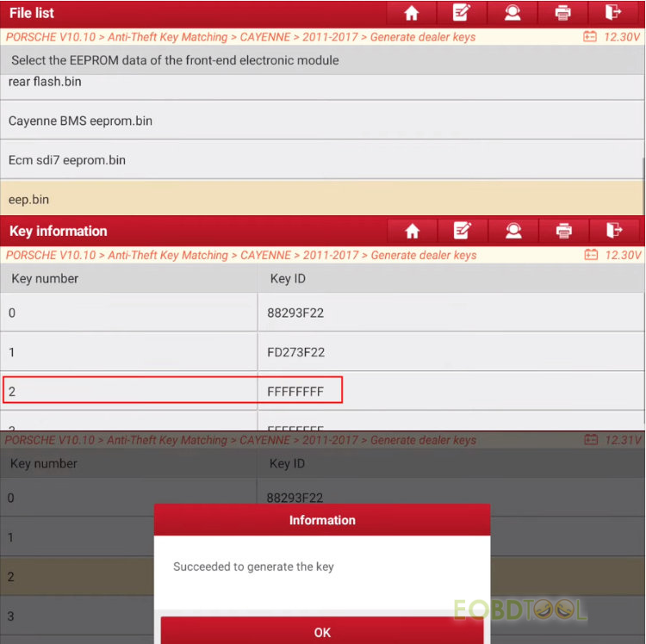Open the edit note icon in Key information header
The height and width of the screenshot is (644, 646).
click(463, 231)
